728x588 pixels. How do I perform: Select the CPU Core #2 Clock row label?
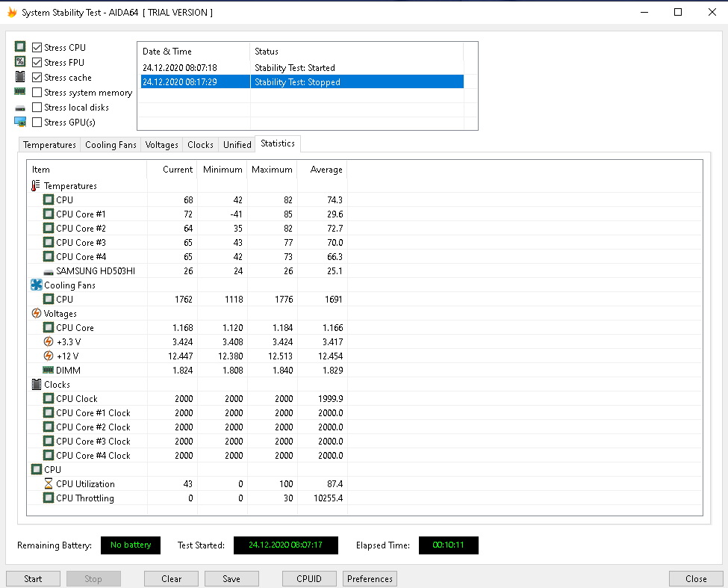coord(93,427)
